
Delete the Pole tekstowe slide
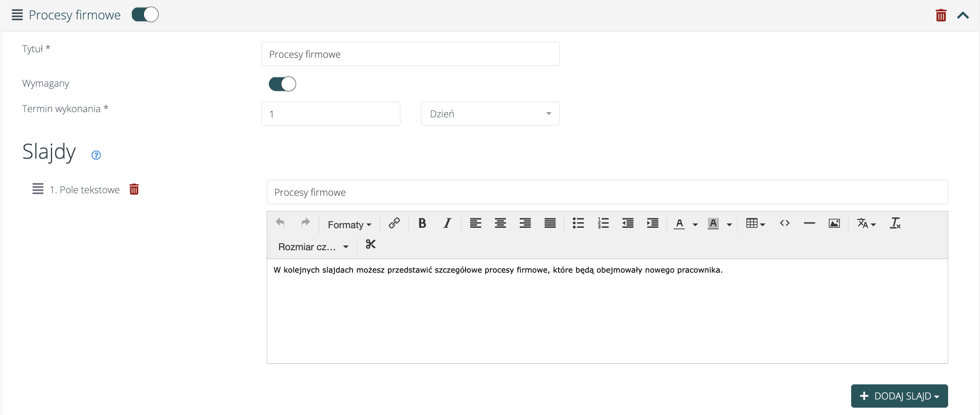pyautogui.click(x=134, y=189)
